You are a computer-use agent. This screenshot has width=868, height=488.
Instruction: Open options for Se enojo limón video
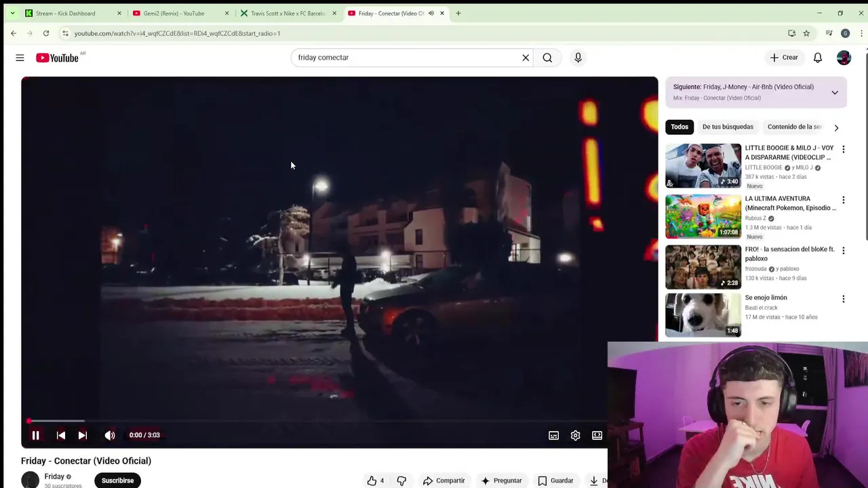[843, 299]
